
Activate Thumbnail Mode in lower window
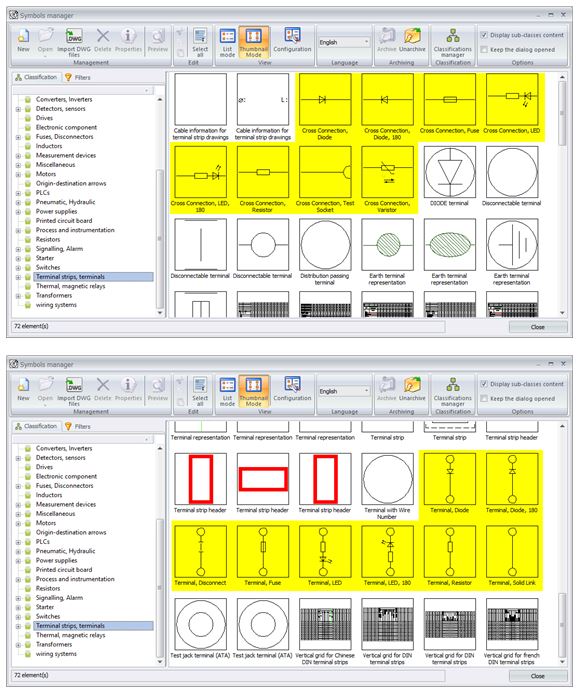pyautogui.click(x=254, y=391)
